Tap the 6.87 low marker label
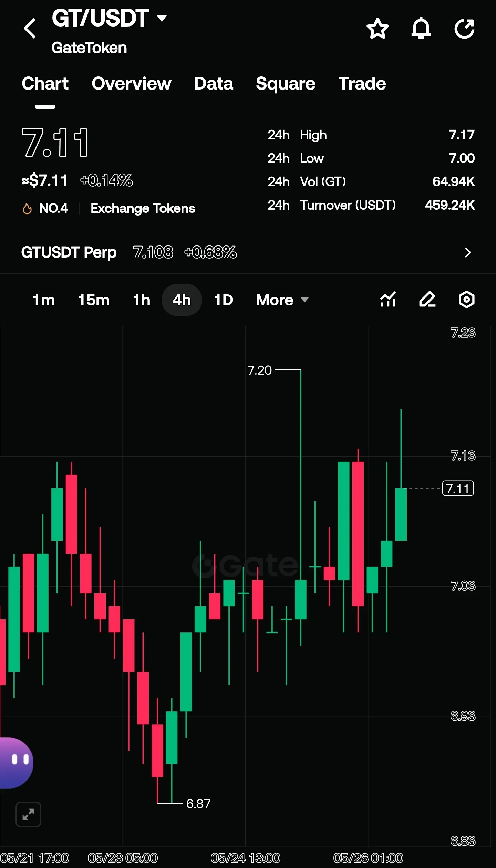 198,803
